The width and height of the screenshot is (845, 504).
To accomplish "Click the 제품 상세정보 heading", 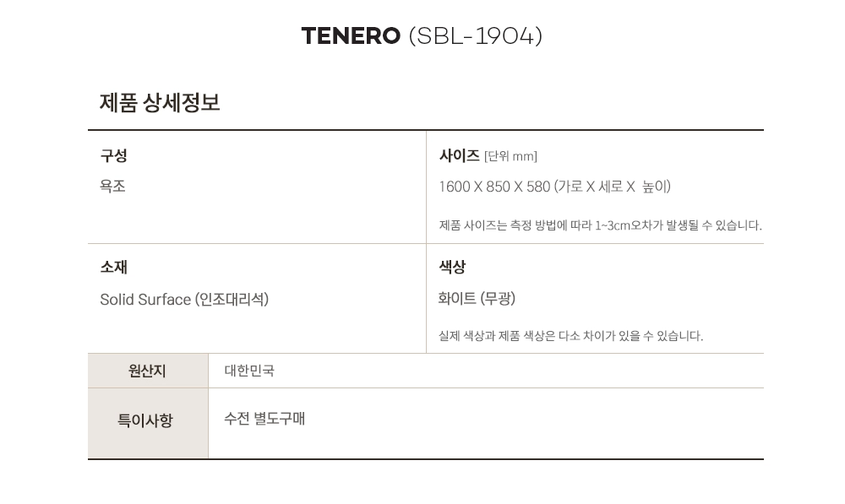I will click(160, 103).
